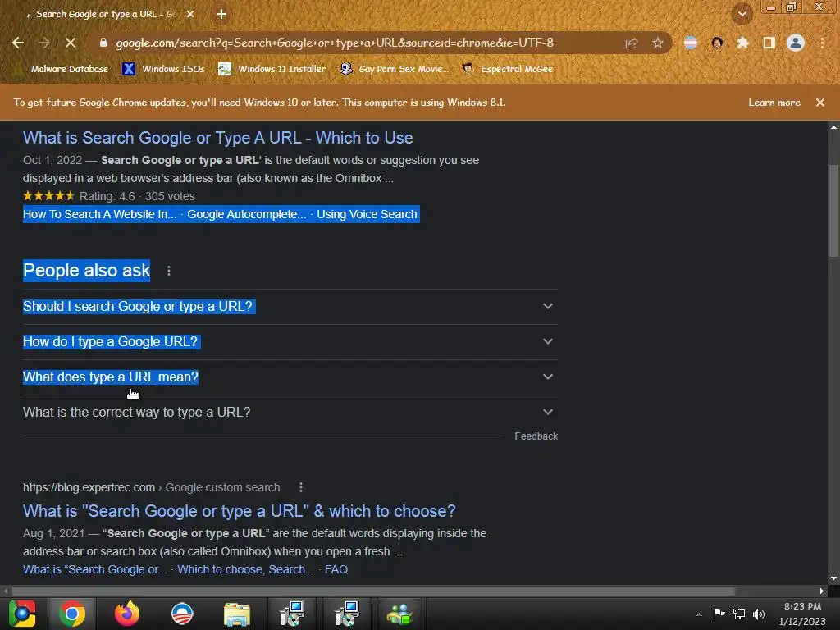
Task: Open the share this page icon
Action: tap(632, 43)
